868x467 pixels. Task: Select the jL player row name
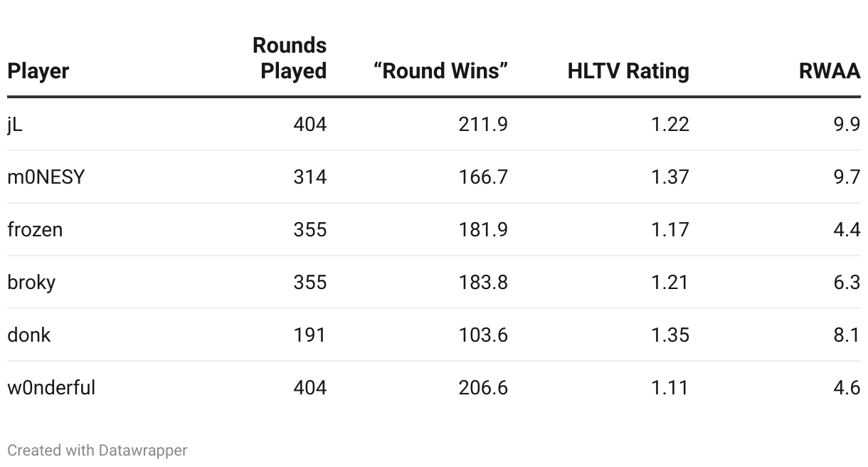tap(15, 125)
